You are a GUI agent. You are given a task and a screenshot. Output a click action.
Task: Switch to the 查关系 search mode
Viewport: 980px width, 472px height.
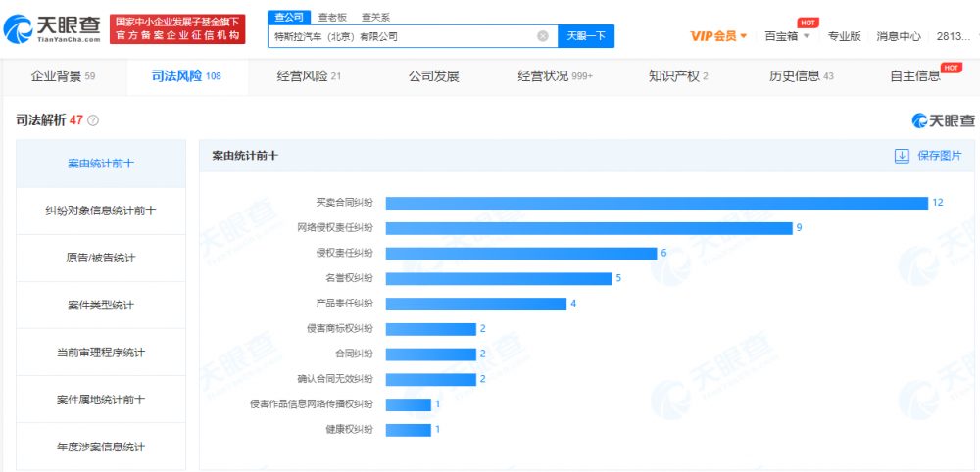click(x=375, y=17)
